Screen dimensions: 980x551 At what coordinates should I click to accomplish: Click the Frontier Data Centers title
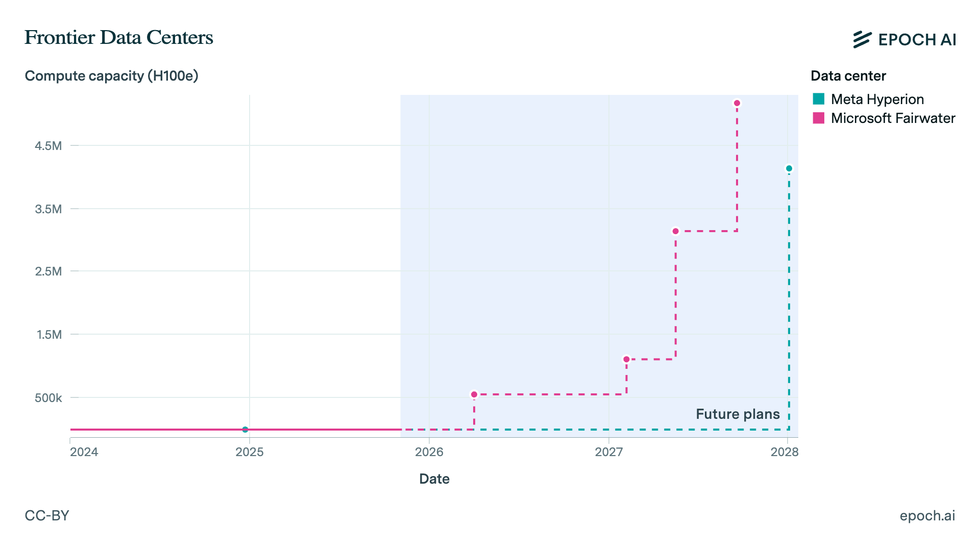(119, 37)
